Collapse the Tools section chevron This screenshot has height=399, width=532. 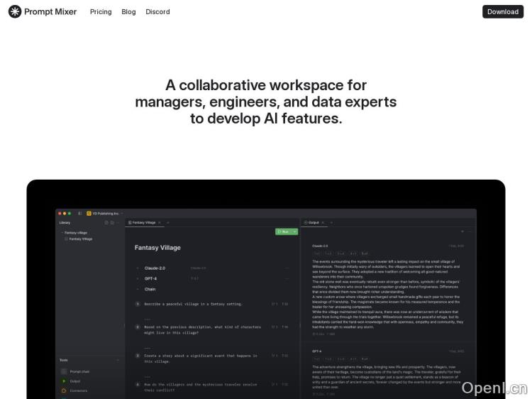click(x=118, y=360)
